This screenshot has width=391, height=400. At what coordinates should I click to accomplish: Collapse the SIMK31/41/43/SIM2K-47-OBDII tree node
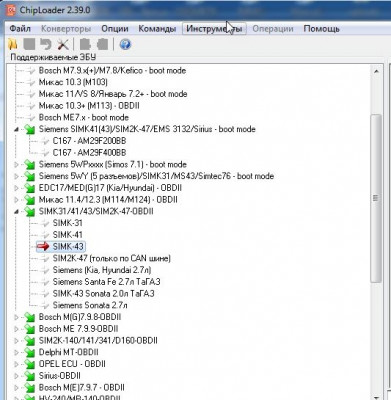17,211
